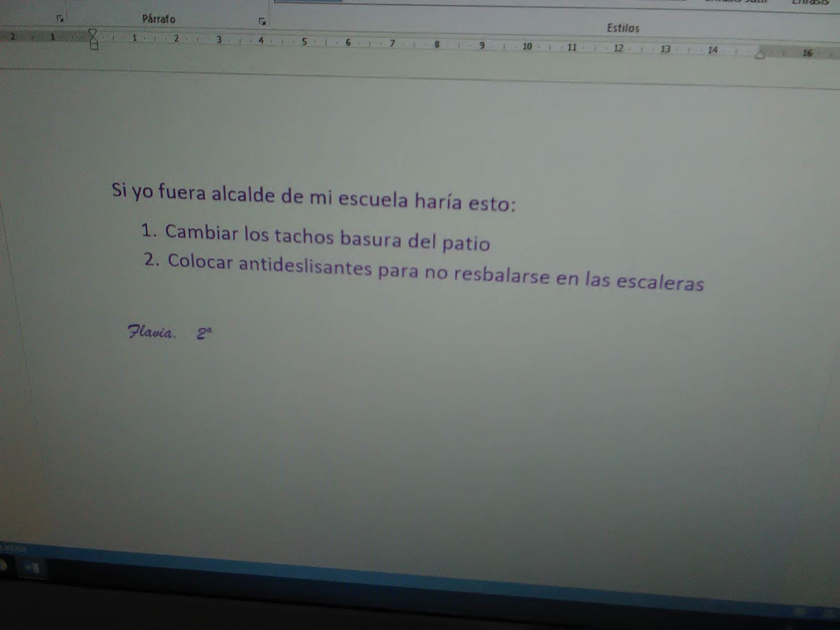
Task: Click the Párrafo group label
Action: [159, 19]
